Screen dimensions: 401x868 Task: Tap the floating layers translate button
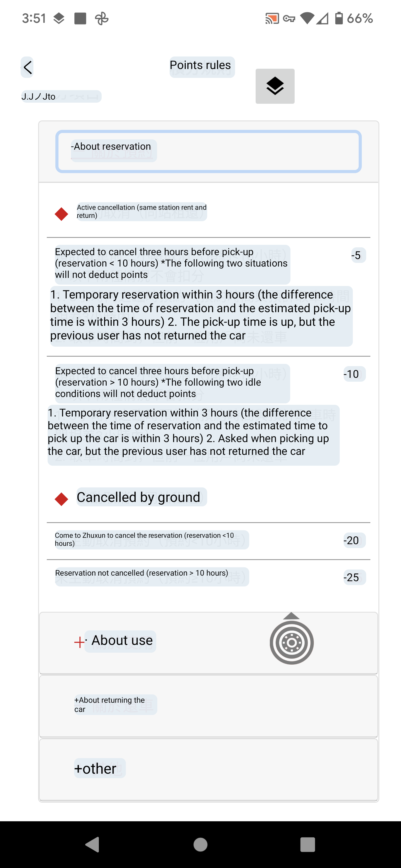point(275,86)
